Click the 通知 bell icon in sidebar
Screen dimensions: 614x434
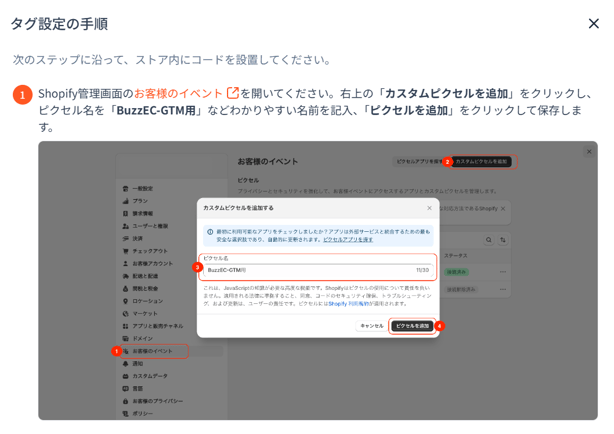click(x=125, y=364)
